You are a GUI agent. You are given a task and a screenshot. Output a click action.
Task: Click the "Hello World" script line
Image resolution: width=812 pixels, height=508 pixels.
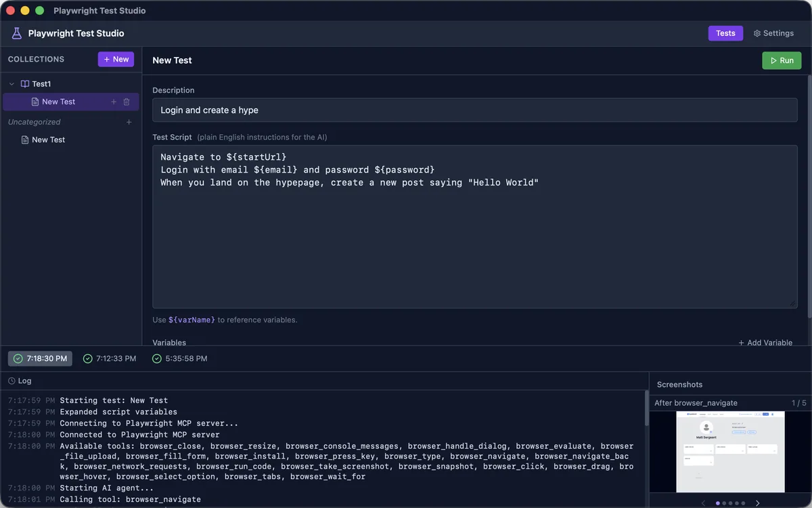(350, 183)
